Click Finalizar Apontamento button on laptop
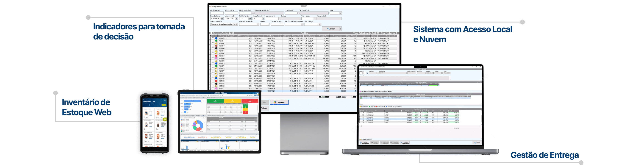 click(395, 143)
